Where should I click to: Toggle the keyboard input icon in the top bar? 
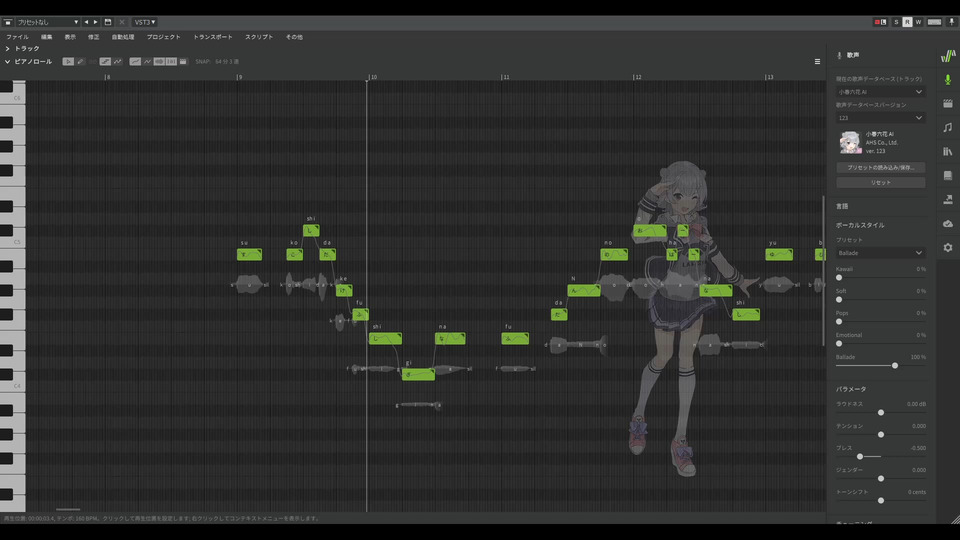point(934,22)
